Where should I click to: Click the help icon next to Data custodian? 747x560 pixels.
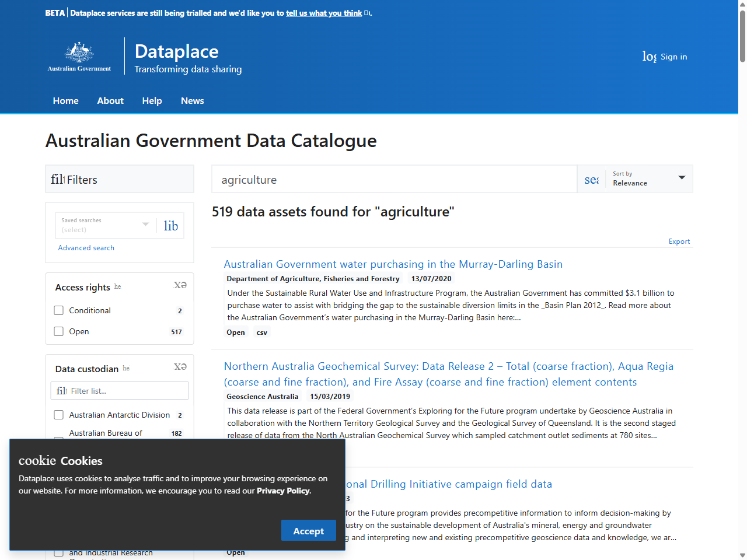(x=125, y=368)
